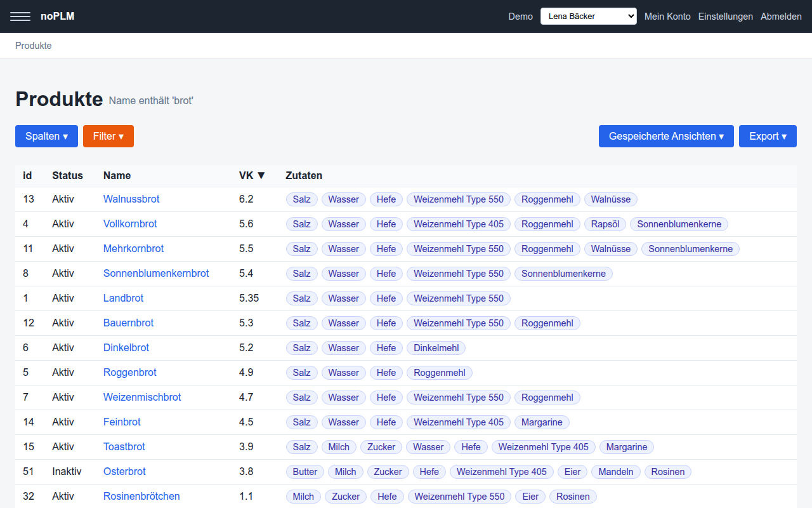
Task: Click the Butter ingredient tag
Action: [304, 472]
